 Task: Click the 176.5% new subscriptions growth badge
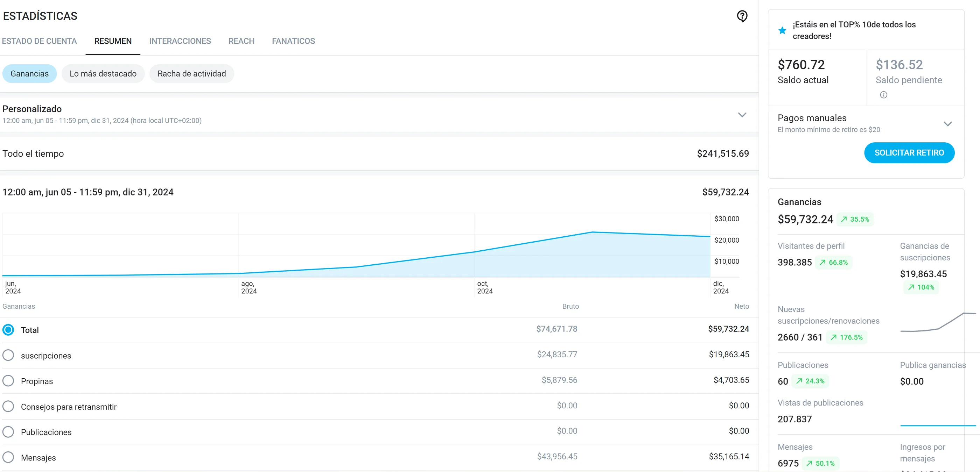(x=846, y=337)
